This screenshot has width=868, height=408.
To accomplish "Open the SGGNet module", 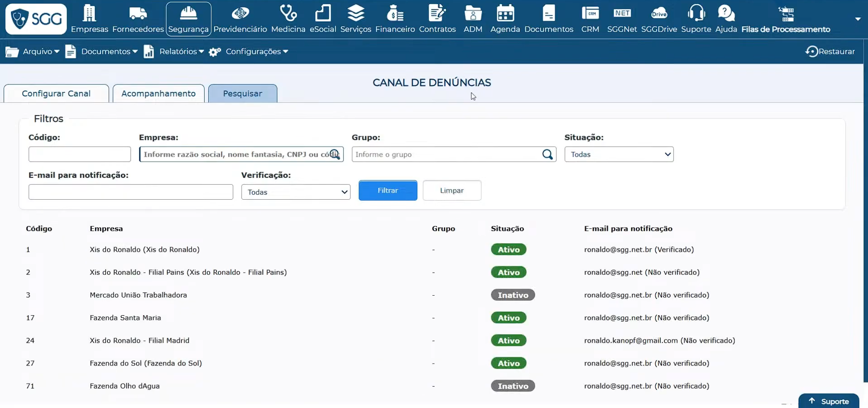I will [622, 19].
